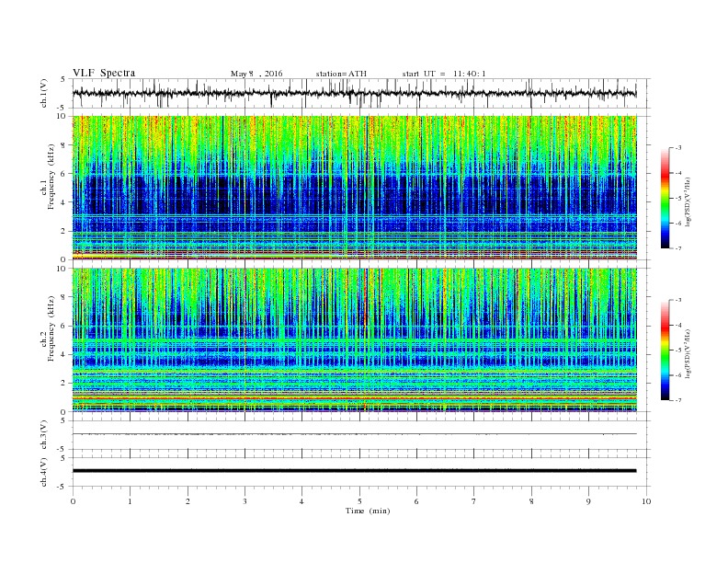Screen dimensions: 728x563
Task: Click time axis tick label '0'
Action: [x=73, y=501]
